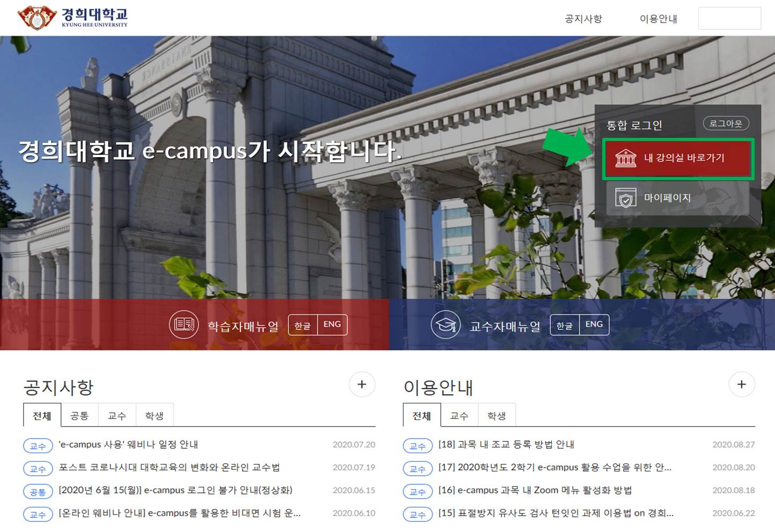Open notice 포스트 코로나시대 대학교육의 변화와 온라인 교수법
This screenshot has height=532, width=775.
(x=169, y=468)
